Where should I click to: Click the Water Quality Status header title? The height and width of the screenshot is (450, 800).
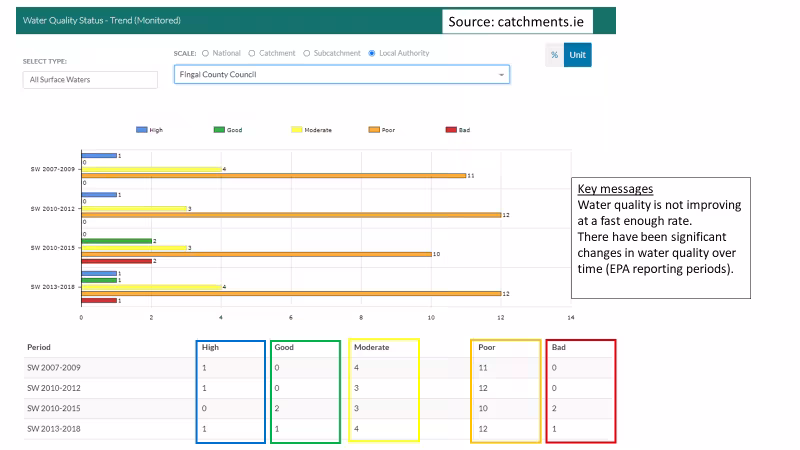[95, 20]
